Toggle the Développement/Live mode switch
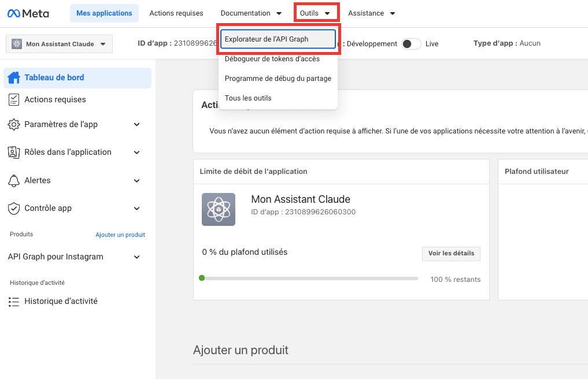This screenshot has width=588, height=379. click(411, 44)
